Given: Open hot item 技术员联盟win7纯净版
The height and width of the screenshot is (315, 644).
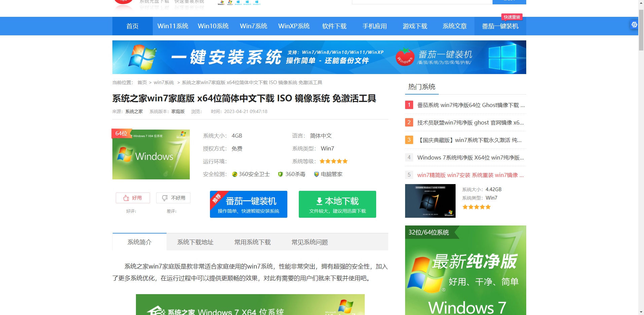Looking at the screenshot, I should pos(471,123).
